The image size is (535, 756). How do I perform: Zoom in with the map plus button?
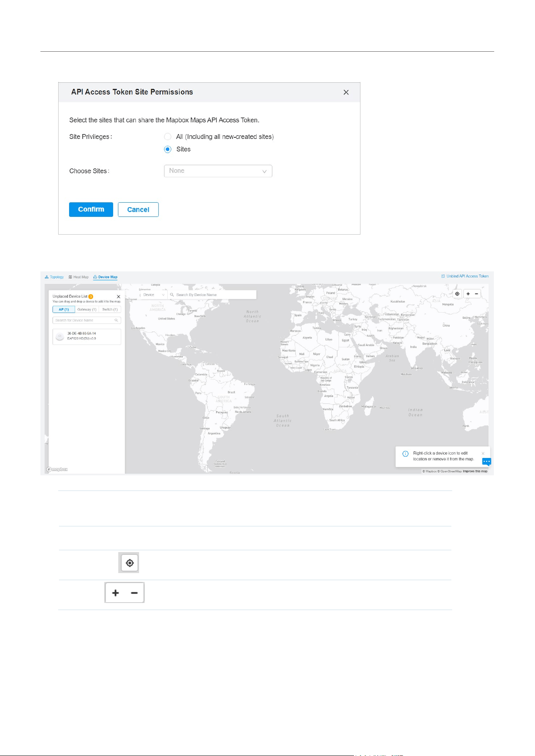pyautogui.click(x=468, y=294)
